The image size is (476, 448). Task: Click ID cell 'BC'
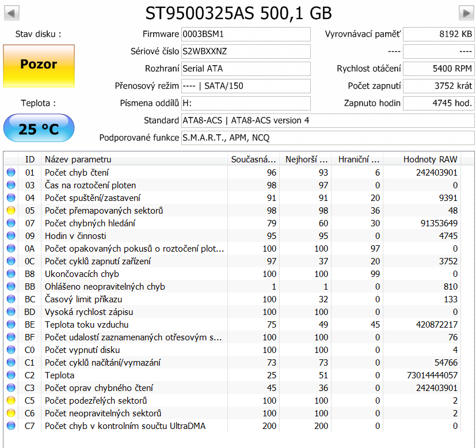(x=30, y=299)
